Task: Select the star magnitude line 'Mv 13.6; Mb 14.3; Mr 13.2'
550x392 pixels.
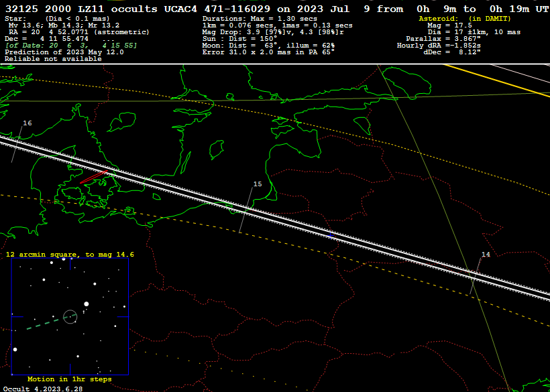Action: [x=64, y=25]
